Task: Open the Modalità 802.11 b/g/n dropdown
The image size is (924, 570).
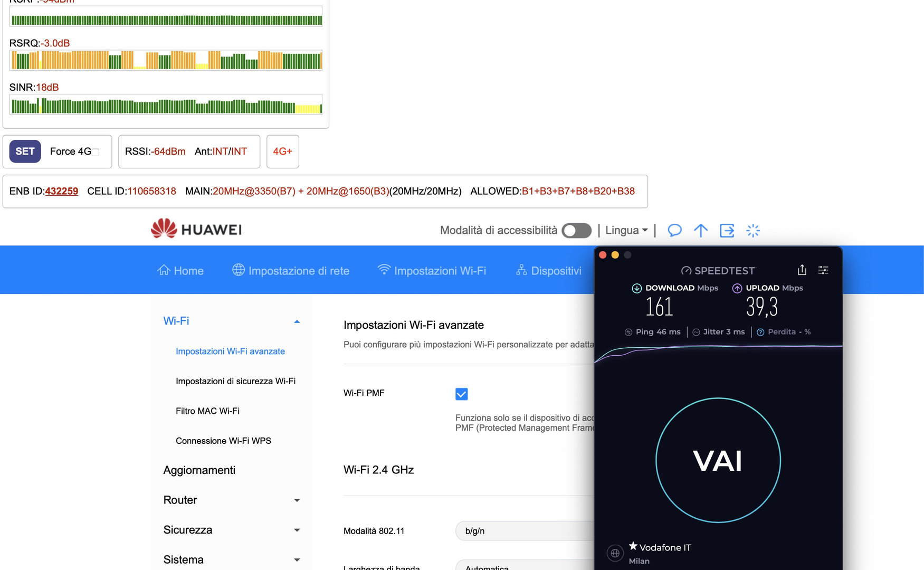Action: (x=525, y=531)
